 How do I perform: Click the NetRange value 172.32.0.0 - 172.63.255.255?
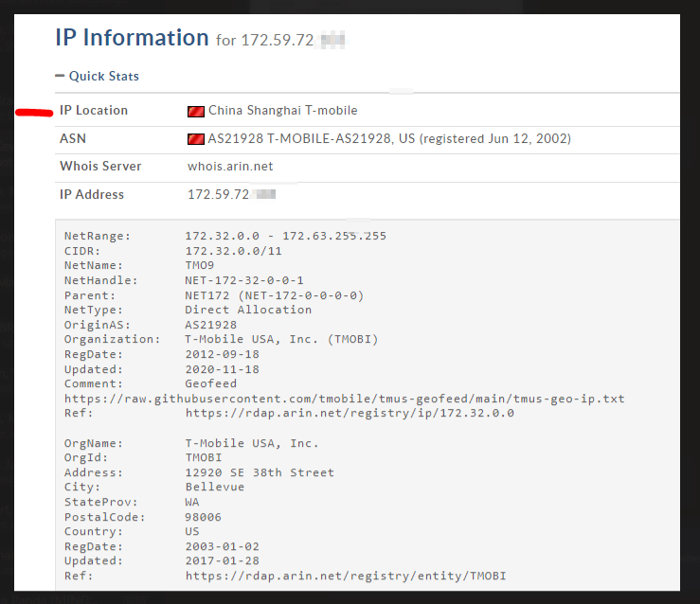click(286, 236)
